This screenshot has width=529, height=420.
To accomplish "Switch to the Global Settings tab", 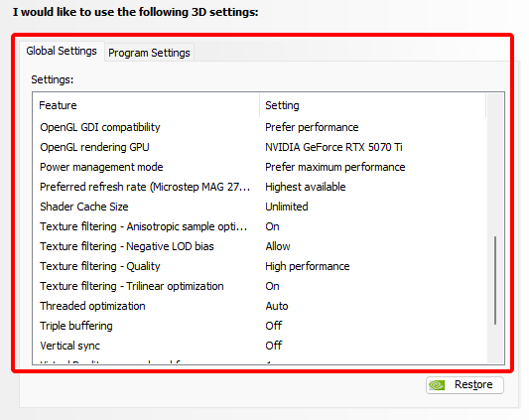I will 62,51.
